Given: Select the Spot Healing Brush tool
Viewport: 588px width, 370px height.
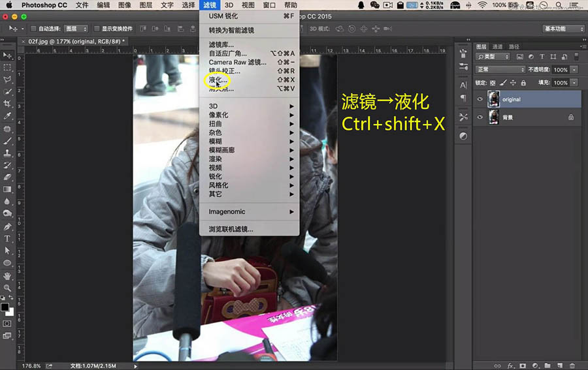Looking at the screenshot, I should click(7, 129).
